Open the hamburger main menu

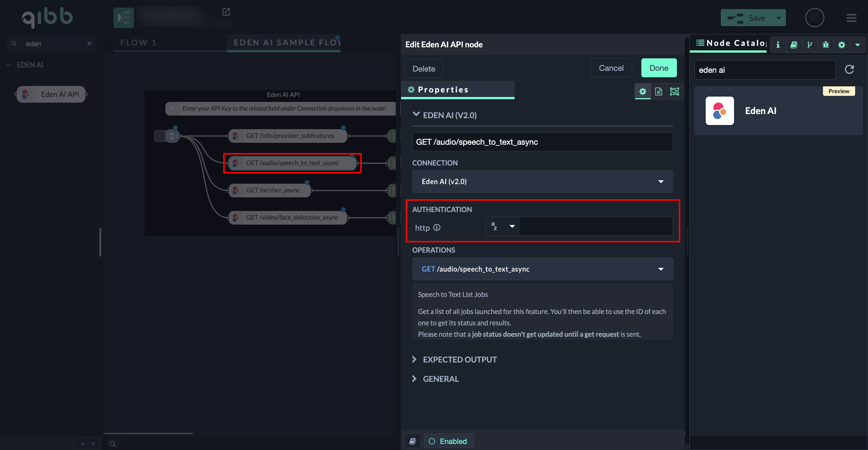(851, 18)
